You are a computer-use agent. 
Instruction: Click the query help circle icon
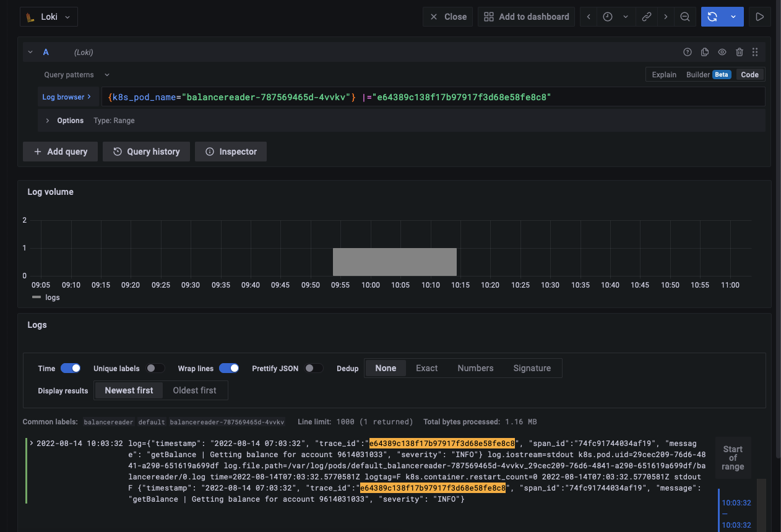(x=687, y=52)
